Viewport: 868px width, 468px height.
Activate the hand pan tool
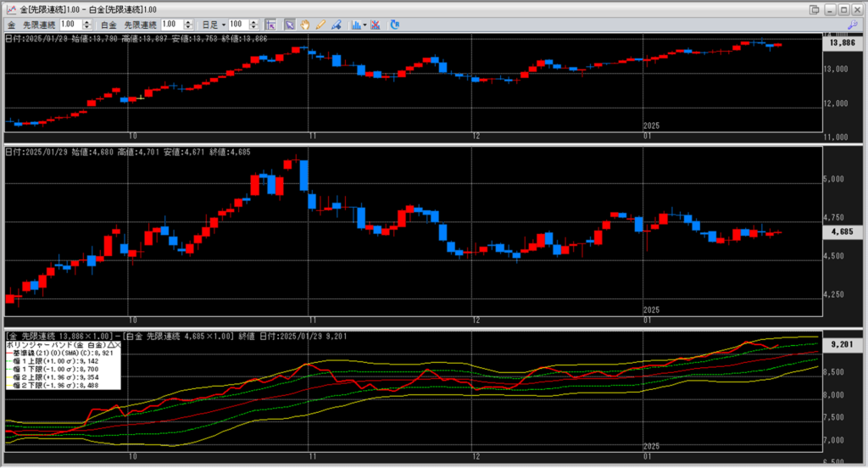pos(304,25)
